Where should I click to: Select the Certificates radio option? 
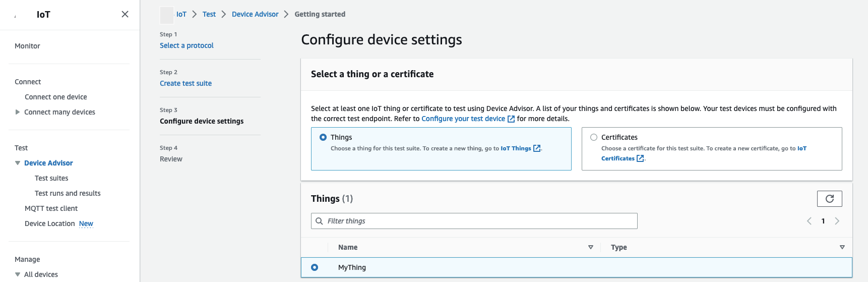click(x=594, y=137)
